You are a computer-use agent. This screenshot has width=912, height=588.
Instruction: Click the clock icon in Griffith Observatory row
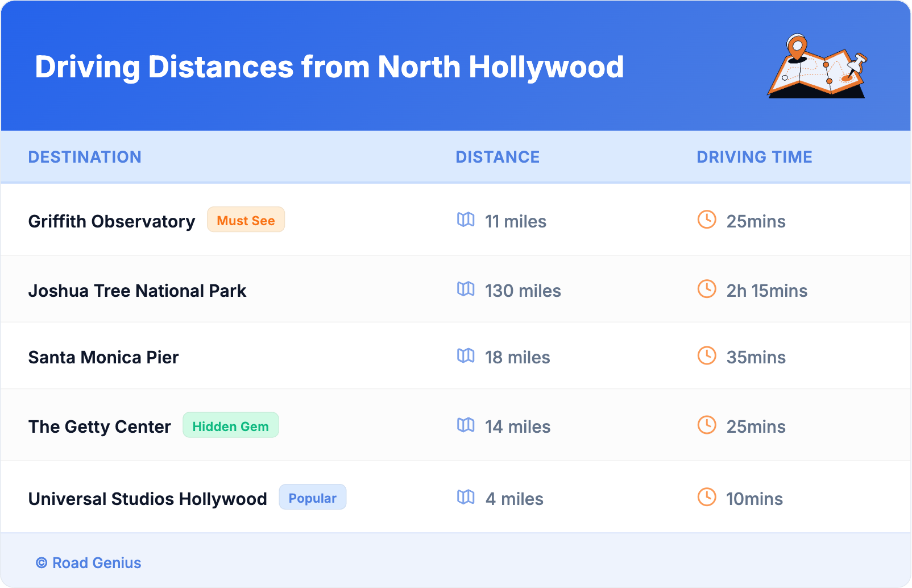707,220
